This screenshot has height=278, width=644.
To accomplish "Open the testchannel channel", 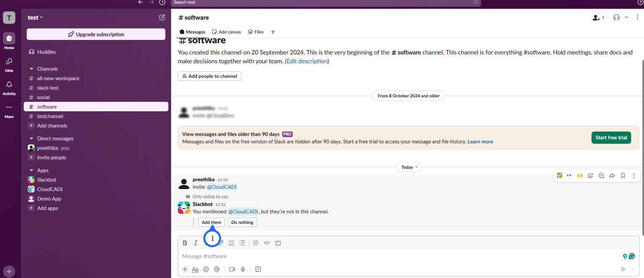I will pyautogui.click(x=50, y=116).
